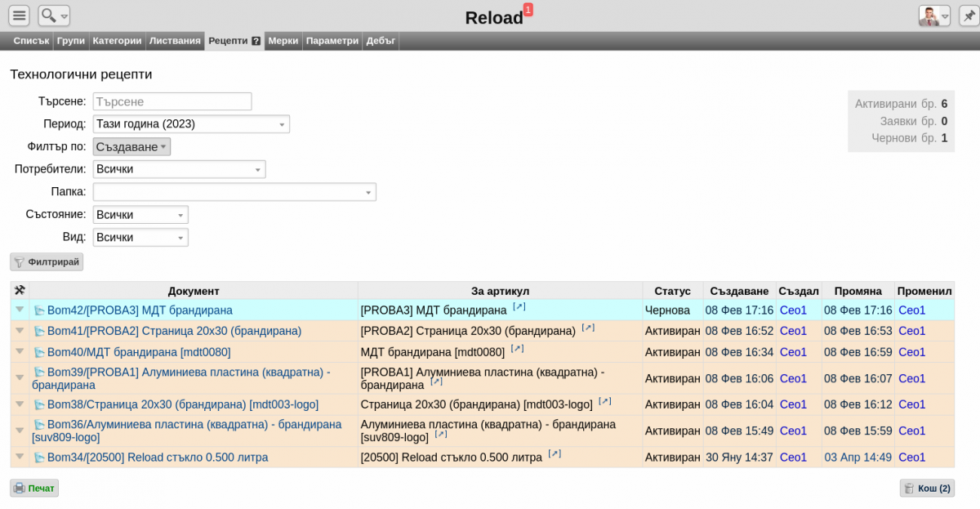Click the tools icon in table header

pos(20,291)
